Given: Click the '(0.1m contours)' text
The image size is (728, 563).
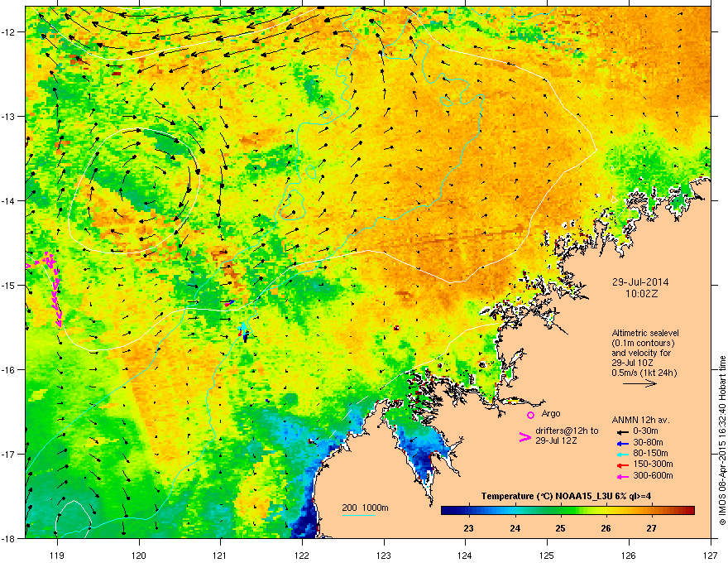Looking at the screenshot, I should [643, 343].
